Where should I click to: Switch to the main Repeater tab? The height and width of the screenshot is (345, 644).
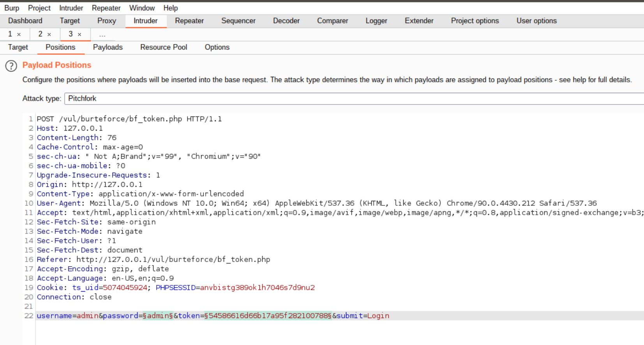(189, 21)
